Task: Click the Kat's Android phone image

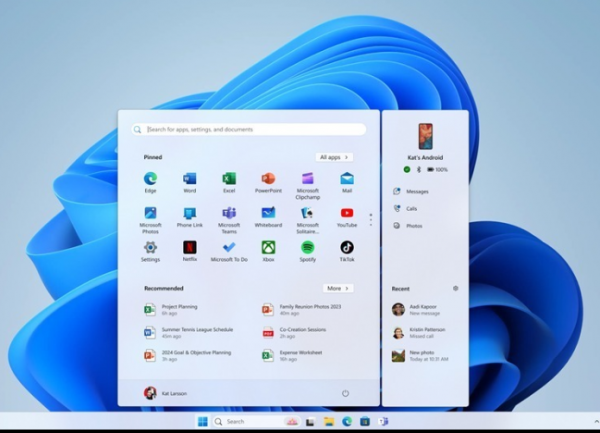Action: pos(425,136)
